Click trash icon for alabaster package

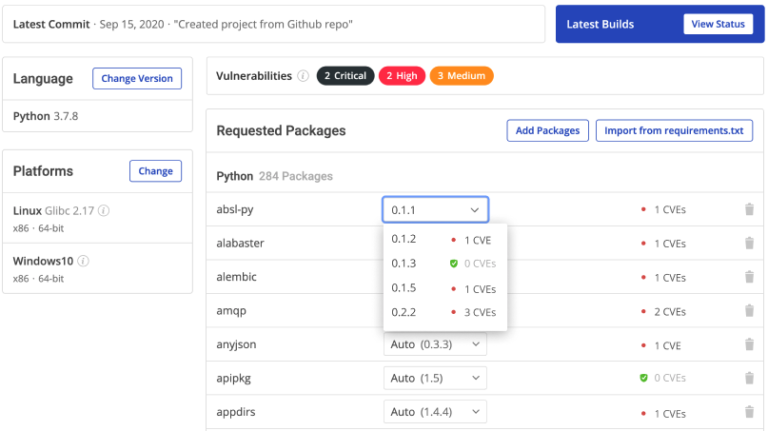pos(749,243)
